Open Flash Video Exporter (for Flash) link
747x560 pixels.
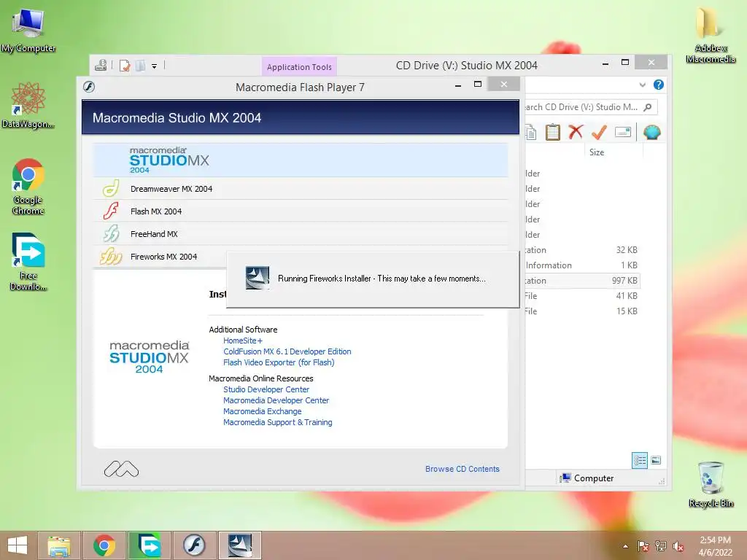tap(279, 362)
